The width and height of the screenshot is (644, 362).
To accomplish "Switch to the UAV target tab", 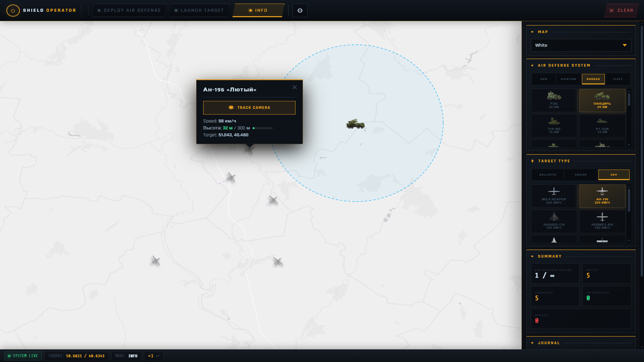I will tap(613, 175).
